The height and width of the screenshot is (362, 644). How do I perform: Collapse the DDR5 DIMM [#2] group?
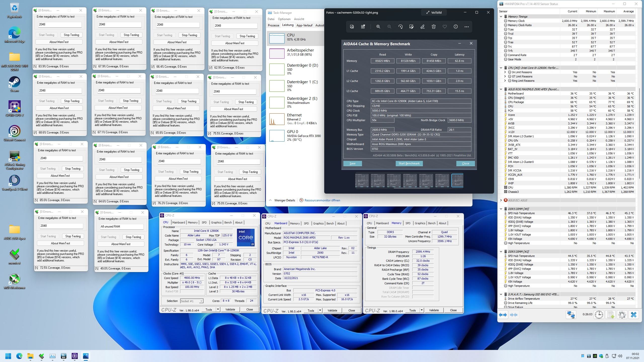pyautogui.click(x=501, y=252)
